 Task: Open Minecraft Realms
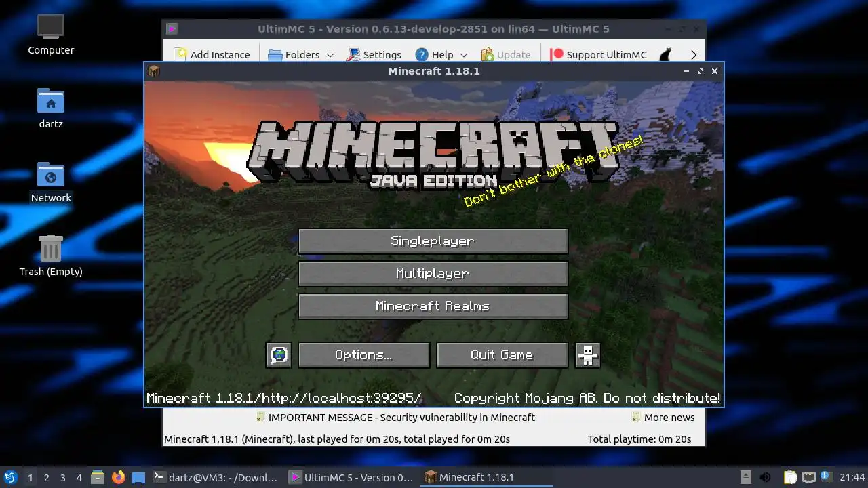click(433, 306)
